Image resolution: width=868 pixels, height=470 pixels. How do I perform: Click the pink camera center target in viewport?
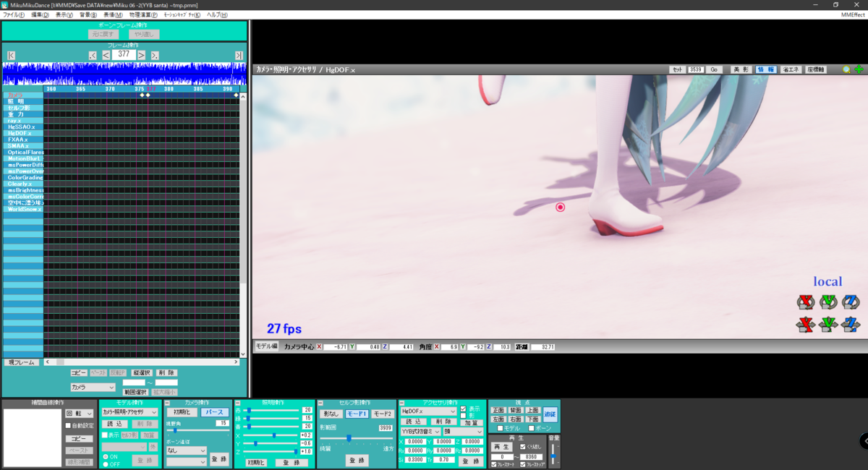[x=560, y=208]
